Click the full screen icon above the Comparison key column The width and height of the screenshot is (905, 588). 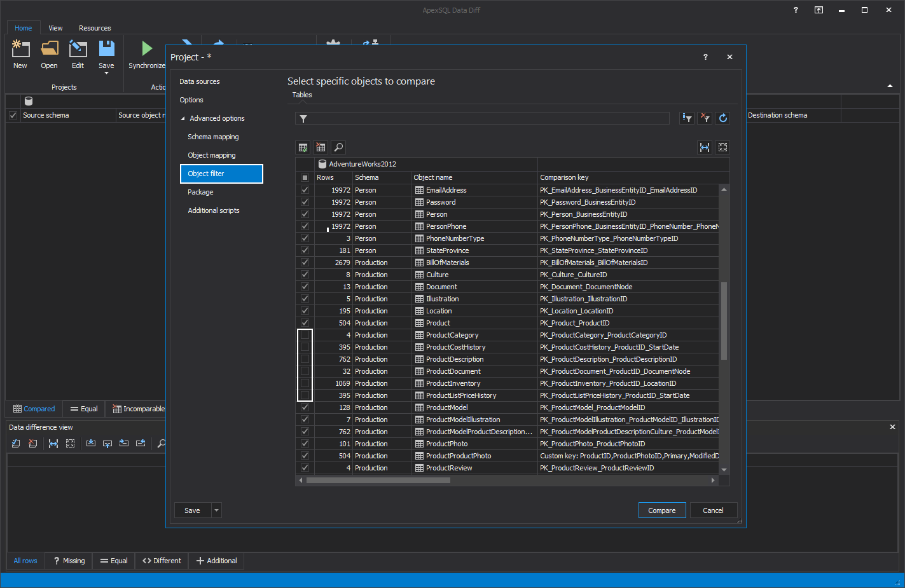[x=722, y=147]
